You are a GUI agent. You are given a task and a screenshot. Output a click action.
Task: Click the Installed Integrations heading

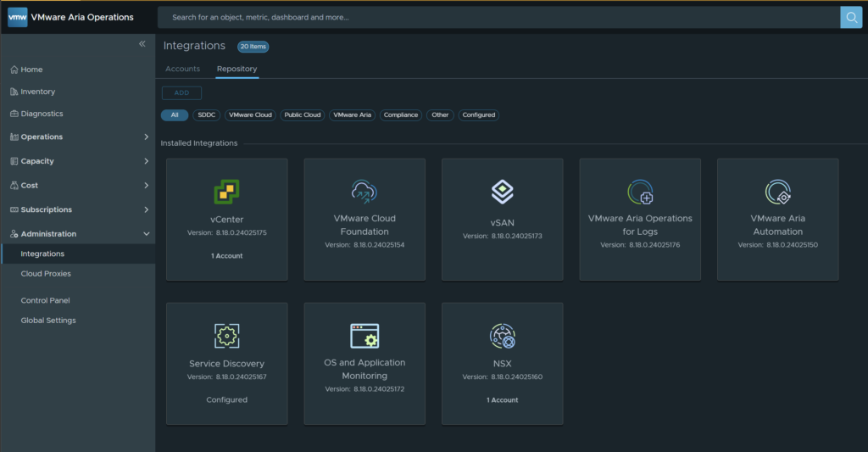coord(199,143)
